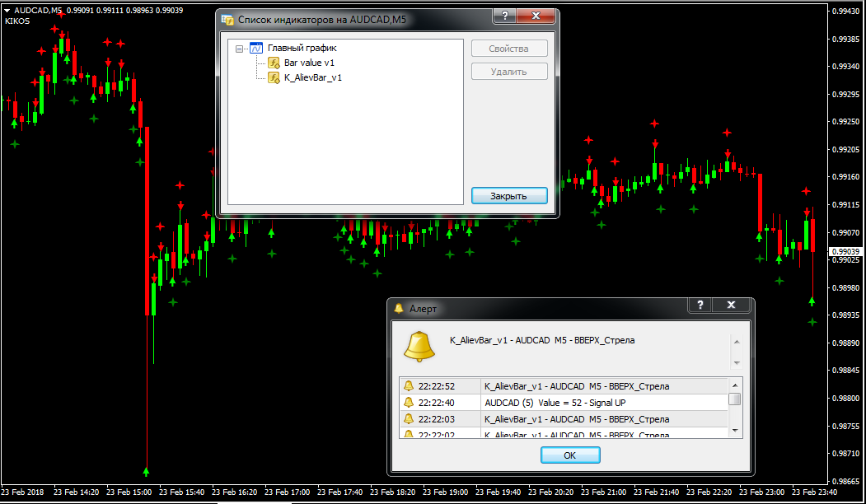Click bell icon of the 22:22:52 alert
866x504 pixels.
[x=408, y=386]
